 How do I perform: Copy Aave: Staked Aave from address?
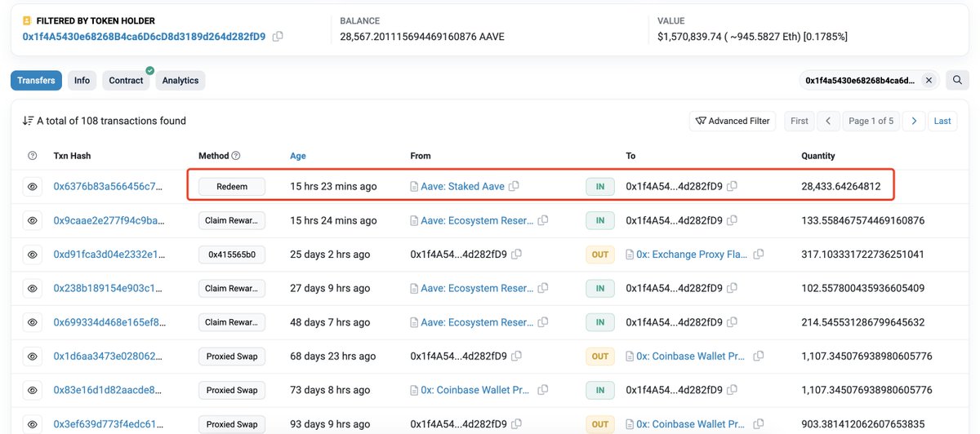[514, 187]
